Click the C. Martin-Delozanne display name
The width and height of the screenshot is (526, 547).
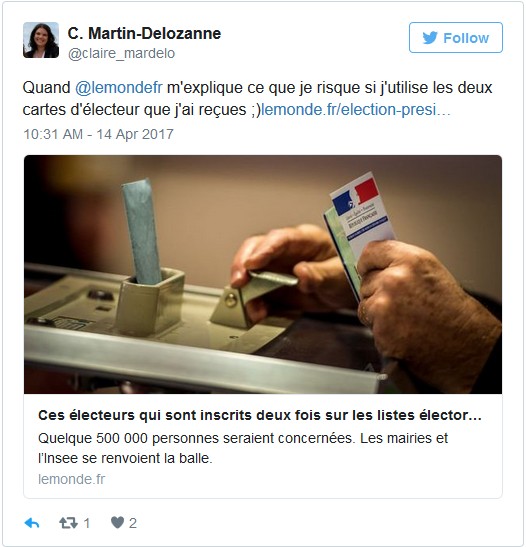coord(144,33)
